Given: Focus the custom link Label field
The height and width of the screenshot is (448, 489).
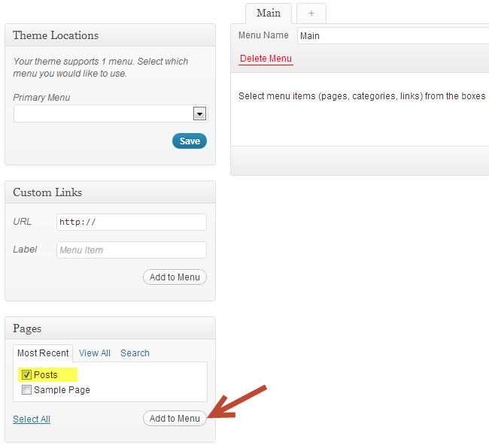Looking at the screenshot, I should click(x=132, y=250).
